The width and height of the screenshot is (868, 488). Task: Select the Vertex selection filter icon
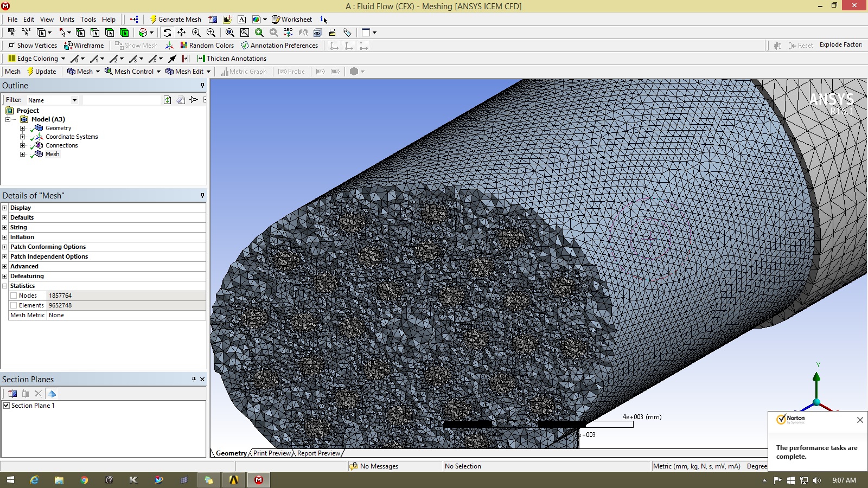point(80,33)
